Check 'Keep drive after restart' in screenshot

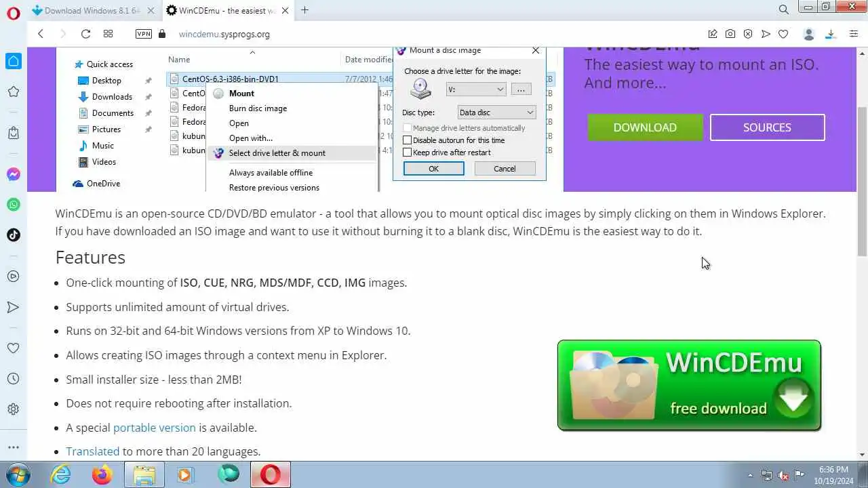click(408, 152)
